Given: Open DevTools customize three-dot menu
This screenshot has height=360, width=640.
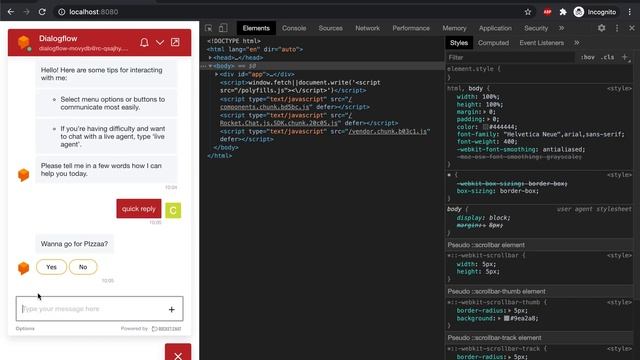Looking at the screenshot, I should point(617,28).
